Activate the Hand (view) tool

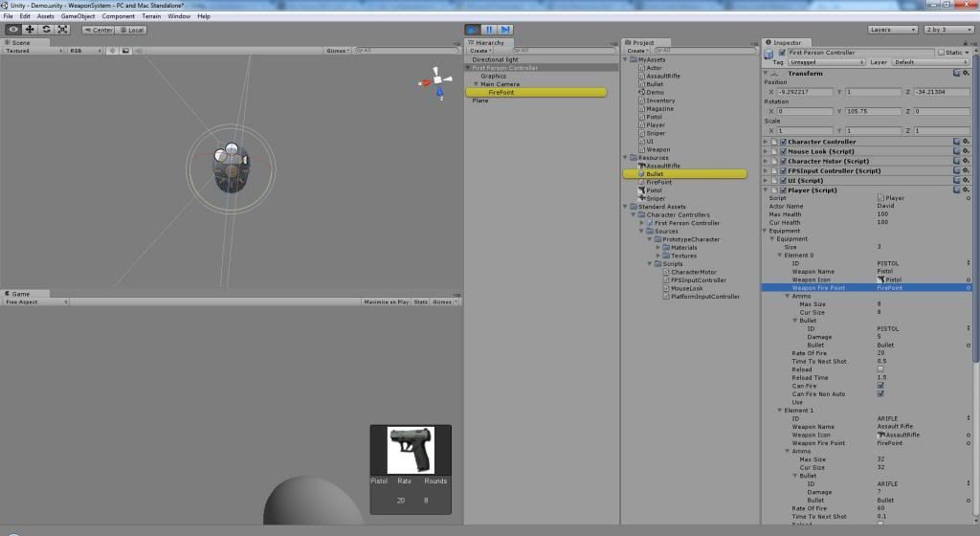pos(13,30)
